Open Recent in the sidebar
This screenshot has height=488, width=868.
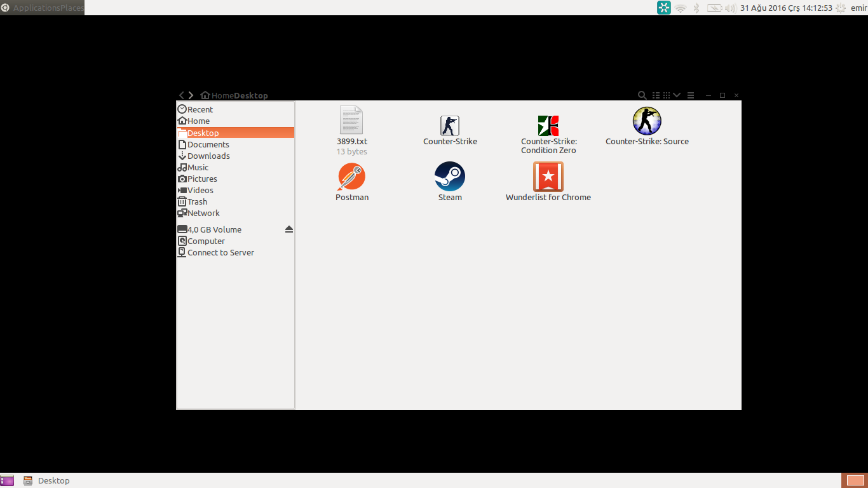[235, 109]
